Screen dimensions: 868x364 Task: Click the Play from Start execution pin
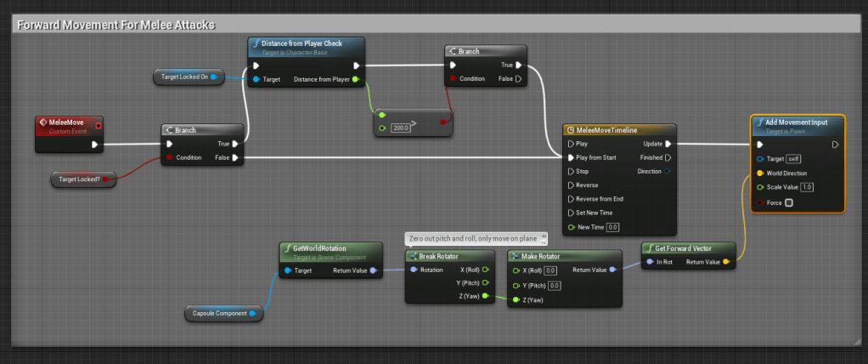pyautogui.click(x=571, y=157)
